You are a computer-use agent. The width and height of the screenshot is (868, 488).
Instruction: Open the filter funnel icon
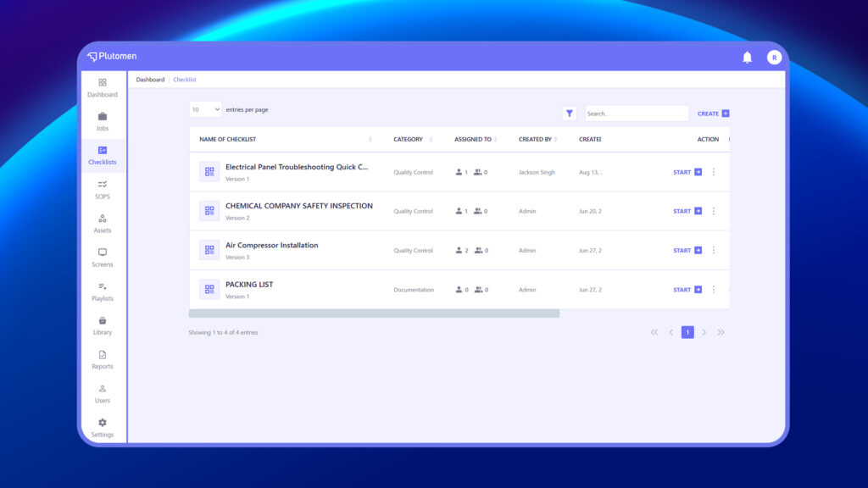point(569,114)
